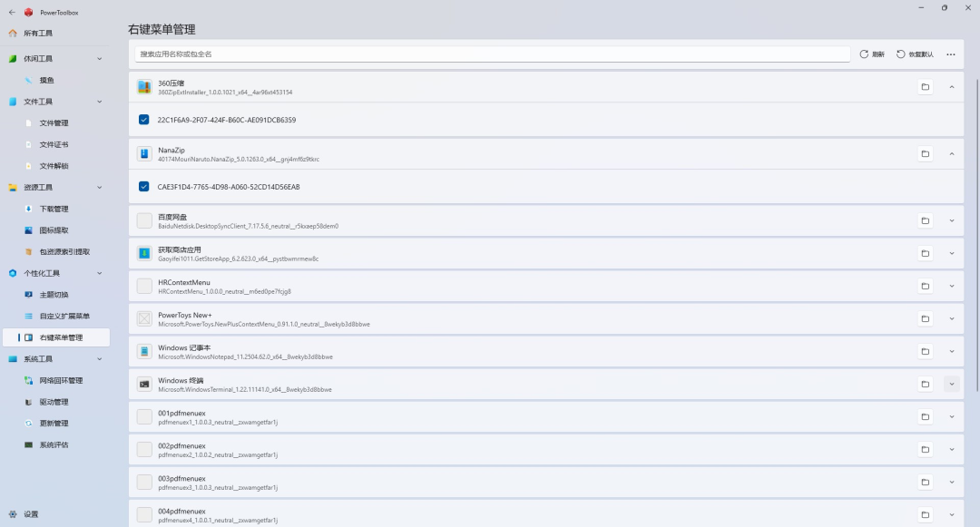This screenshot has width=980, height=527.
Task: Click the 刷新 refresh button
Action: [872, 54]
